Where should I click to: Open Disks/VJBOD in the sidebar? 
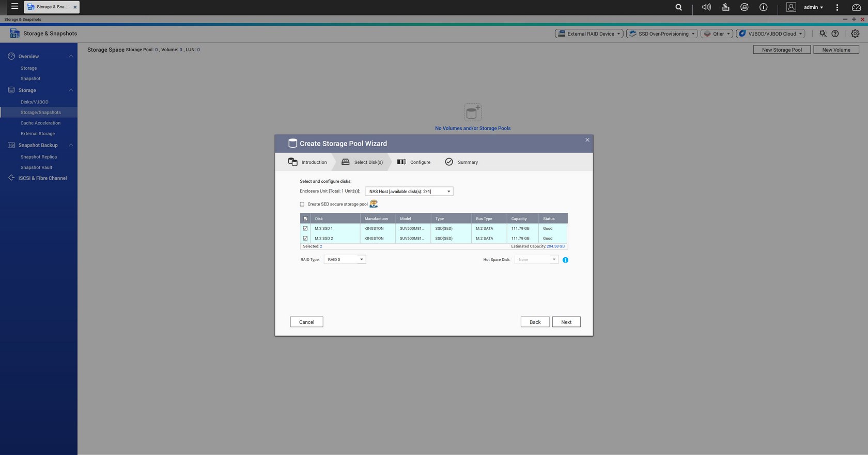[34, 102]
